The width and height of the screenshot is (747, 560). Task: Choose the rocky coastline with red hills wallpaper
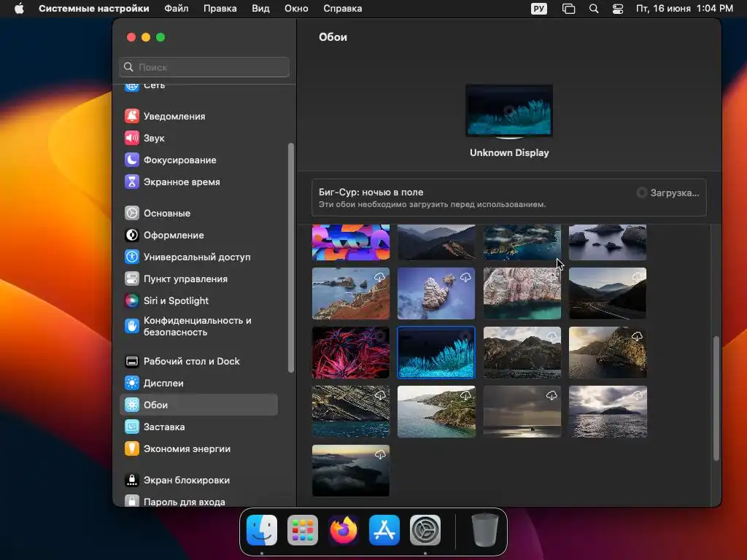pyautogui.click(x=351, y=293)
